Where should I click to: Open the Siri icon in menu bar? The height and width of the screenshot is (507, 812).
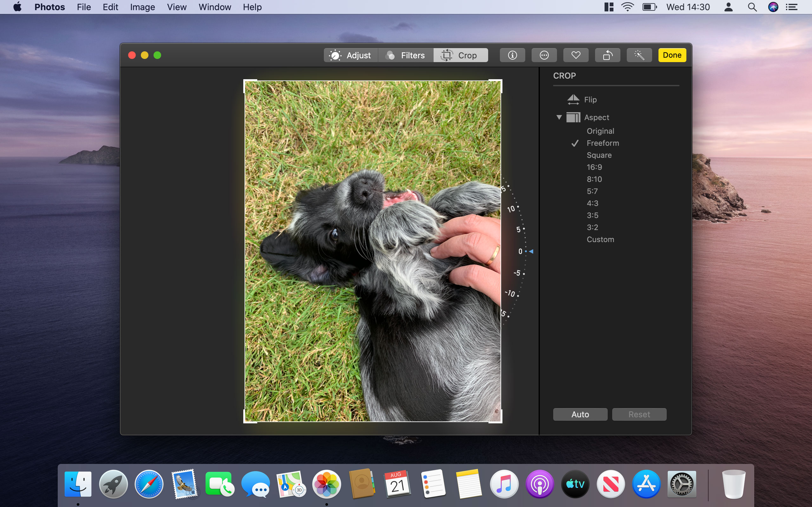[x=773, y=7]
